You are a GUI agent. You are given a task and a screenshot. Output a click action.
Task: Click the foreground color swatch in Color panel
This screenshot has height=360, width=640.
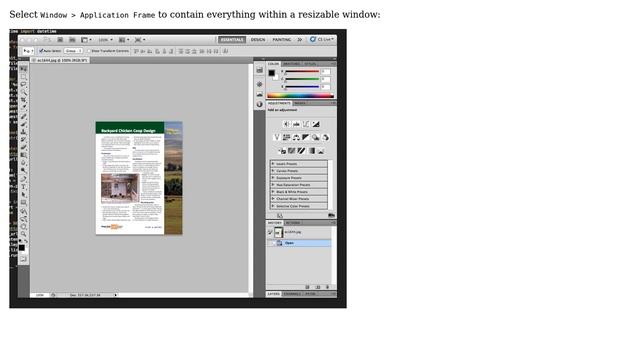271,73
